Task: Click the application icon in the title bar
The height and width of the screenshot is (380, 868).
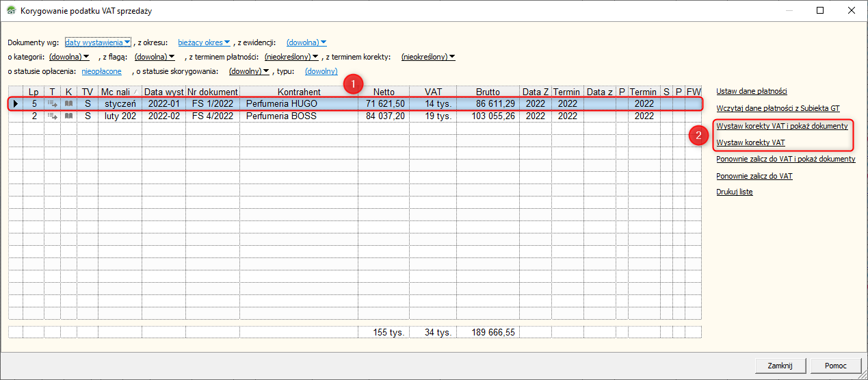Action: tap(11, 11)
